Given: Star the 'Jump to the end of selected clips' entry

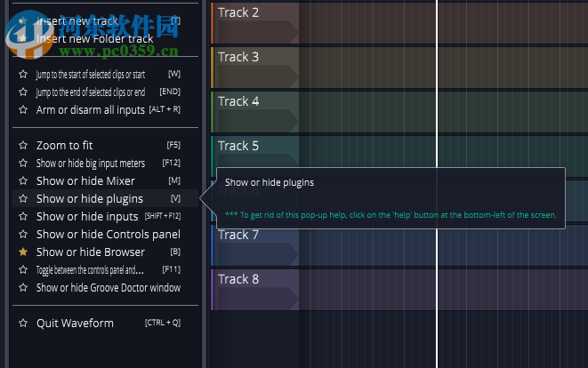Looking at the screenshot, I should point(23,92).
